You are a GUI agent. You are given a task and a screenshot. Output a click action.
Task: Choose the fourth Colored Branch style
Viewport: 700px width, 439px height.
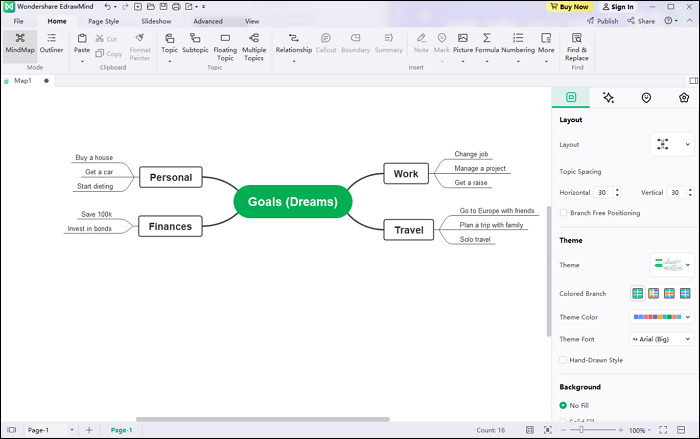[685, 293]
